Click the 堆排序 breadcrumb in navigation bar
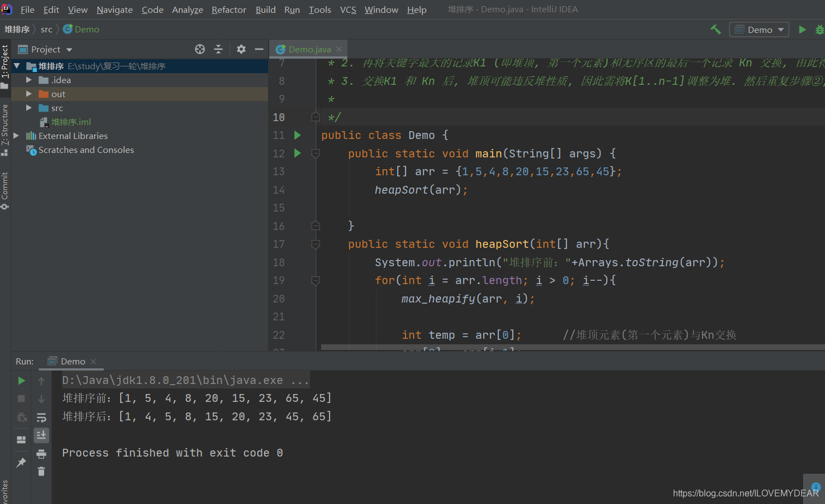 point(17,29)
